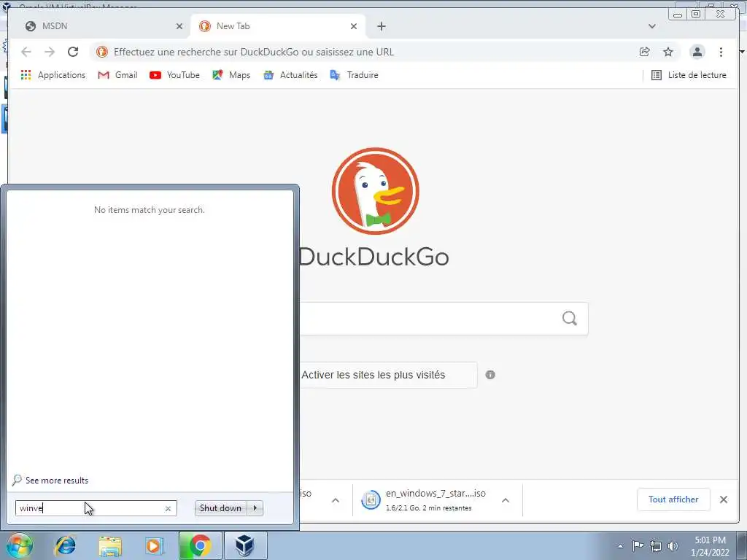This screenshot has width=747, height=560.
Task: Open the Actualités bookmark
Action: click(290, 75)
